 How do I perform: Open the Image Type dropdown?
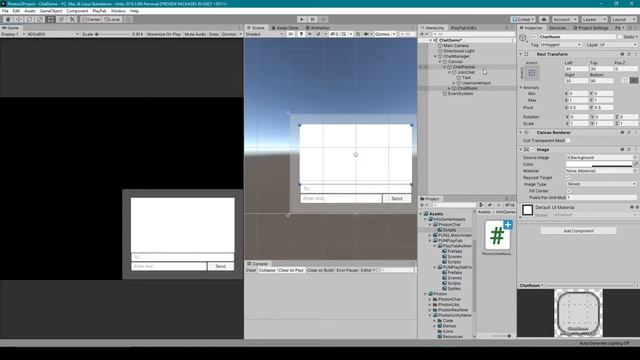tap(601, 184)
